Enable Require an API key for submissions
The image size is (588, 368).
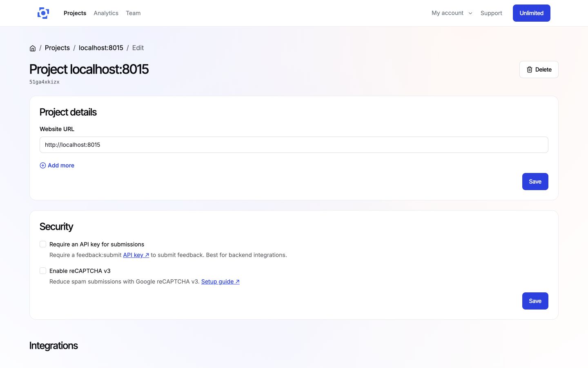point(43,244)
